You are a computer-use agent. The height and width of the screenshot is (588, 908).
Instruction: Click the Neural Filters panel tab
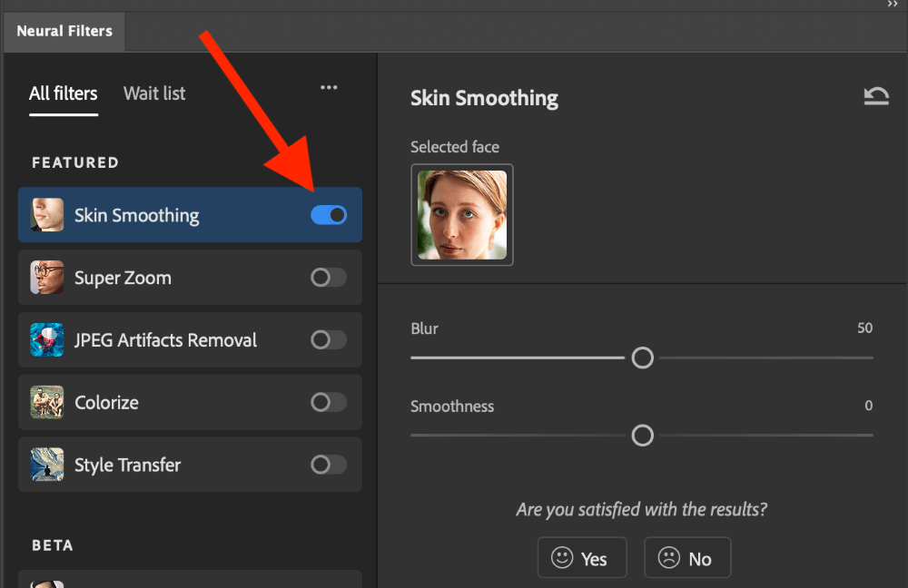[64, 31]
